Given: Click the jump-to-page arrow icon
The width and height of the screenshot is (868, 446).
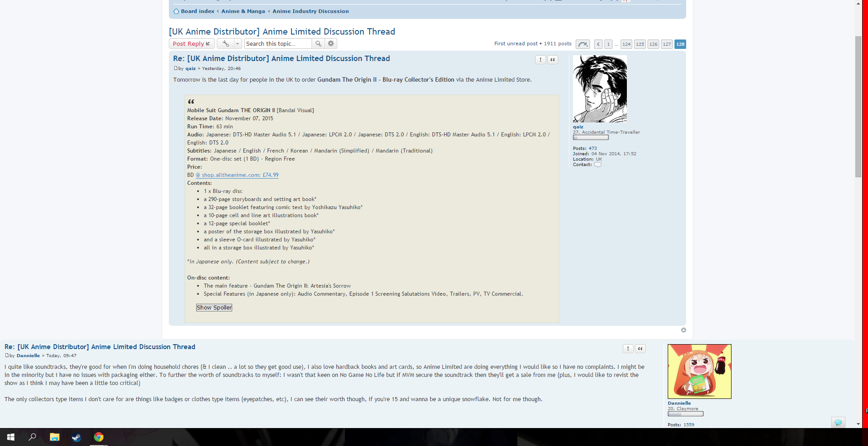Looking at the screenshot, I should point(582,44).
